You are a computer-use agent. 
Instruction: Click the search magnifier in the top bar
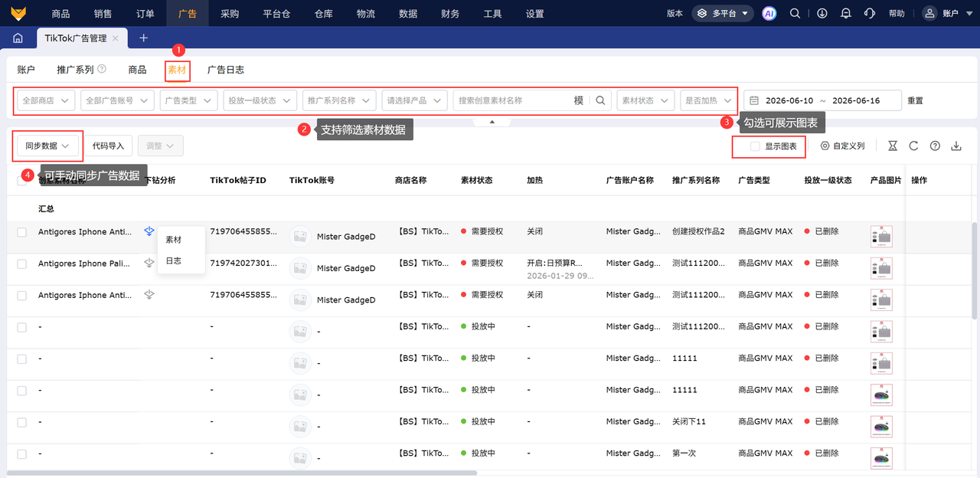click(x=795, y=13)
